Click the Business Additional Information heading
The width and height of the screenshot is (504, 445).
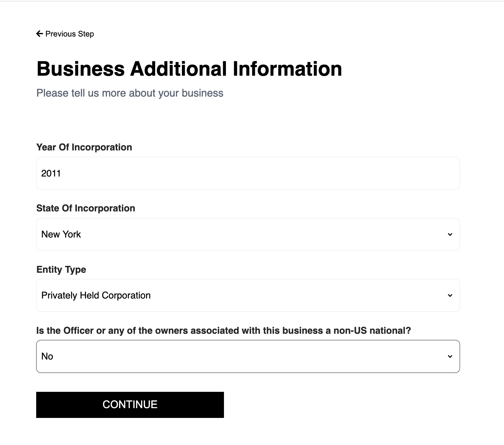pyautogui.click(x=189, y=69)
